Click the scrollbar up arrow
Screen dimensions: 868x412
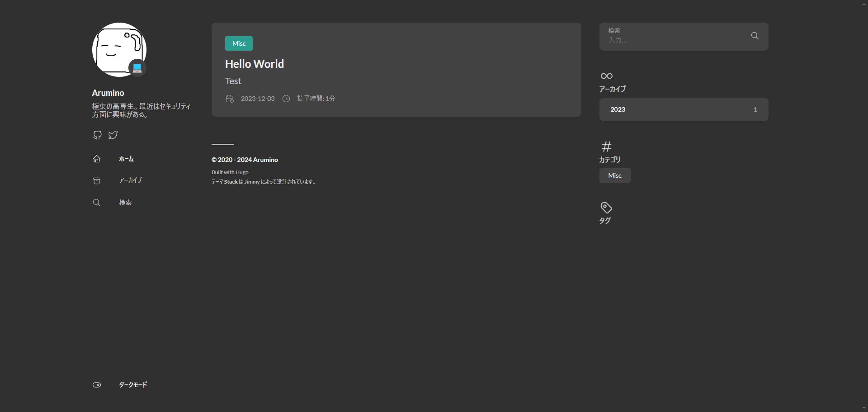(864, 4)
